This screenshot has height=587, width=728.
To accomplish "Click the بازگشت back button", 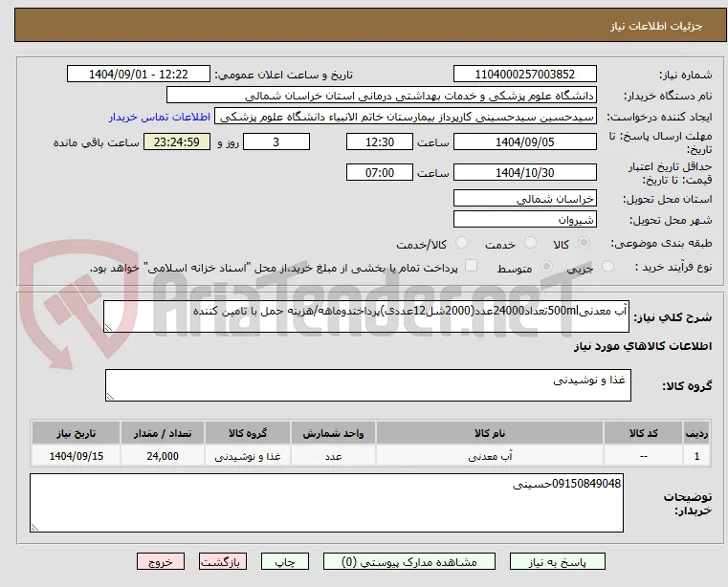I will [222, 561].
